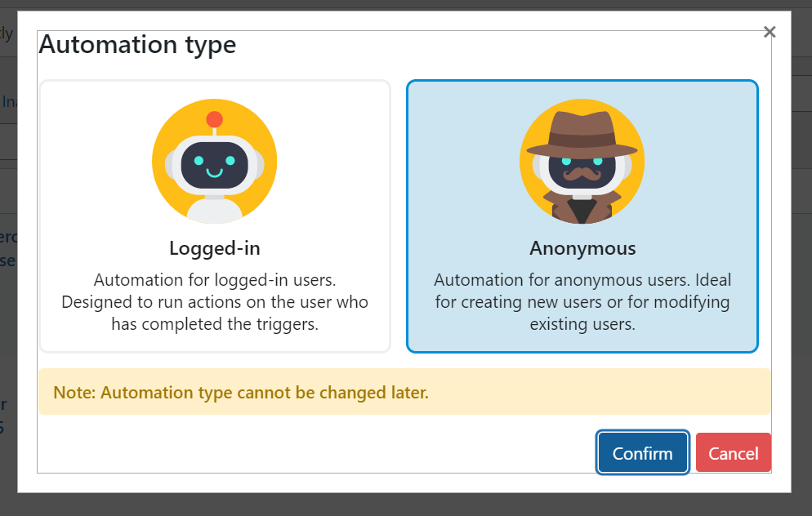Viewport: 812px width, 516px height.
Task: Click the red antenna on Logged-in robot
Action: 215,119
